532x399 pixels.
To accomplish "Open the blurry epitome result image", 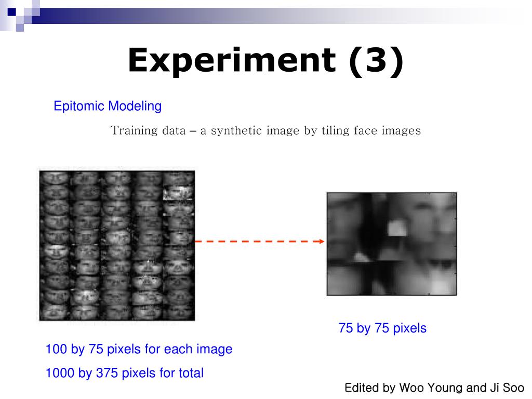I will pos(392,244).
